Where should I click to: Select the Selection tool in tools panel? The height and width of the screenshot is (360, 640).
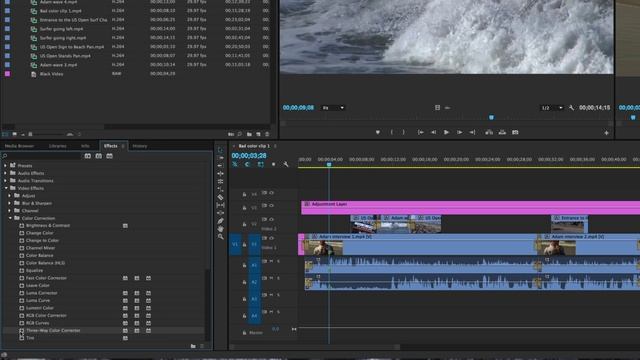coord(220,150)
